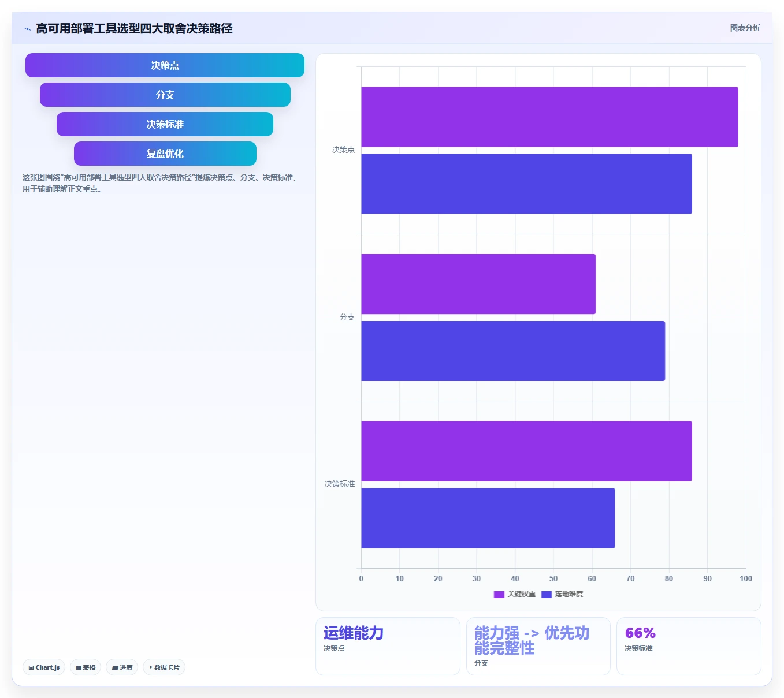Click the page title 高可用部署工具选型四大取舍决策路径
Image resolution: width=784 pixels, height=698 pixels.
(x=134, y=28)
